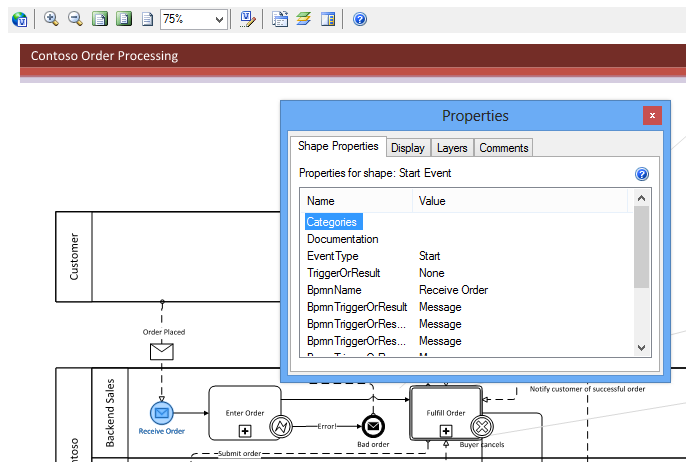
Task: Open the Layers icon in the toolbar
Action: coord(303,19)
